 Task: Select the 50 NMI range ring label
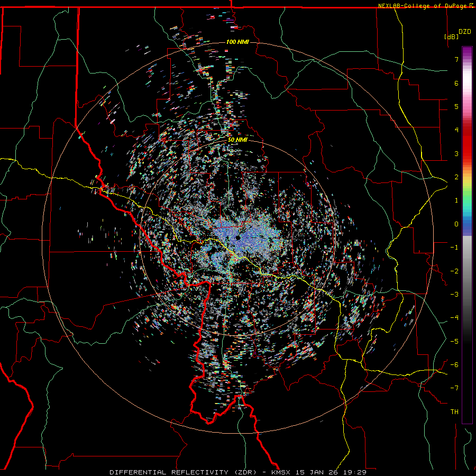point(237,140)
